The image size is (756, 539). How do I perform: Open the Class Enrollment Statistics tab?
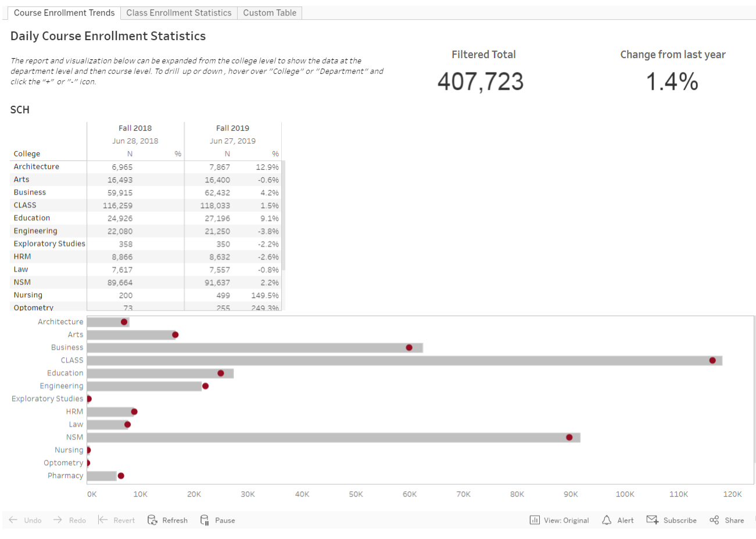click(x=179, y=13)
